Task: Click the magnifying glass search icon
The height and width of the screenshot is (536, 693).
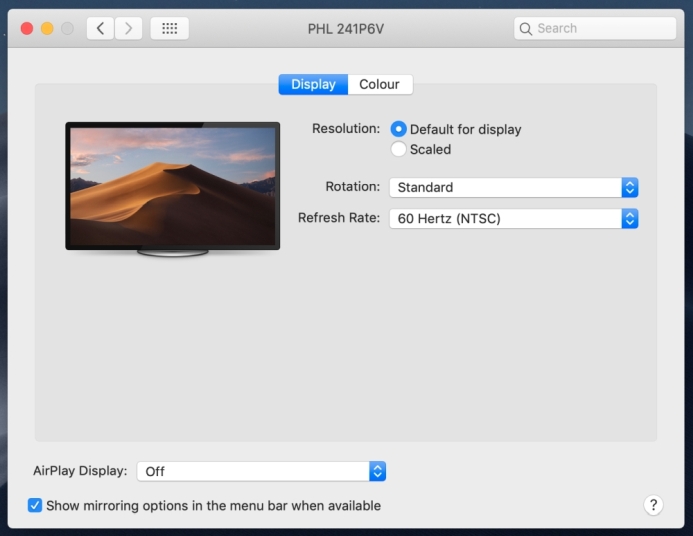Action: tap(525, 29)
